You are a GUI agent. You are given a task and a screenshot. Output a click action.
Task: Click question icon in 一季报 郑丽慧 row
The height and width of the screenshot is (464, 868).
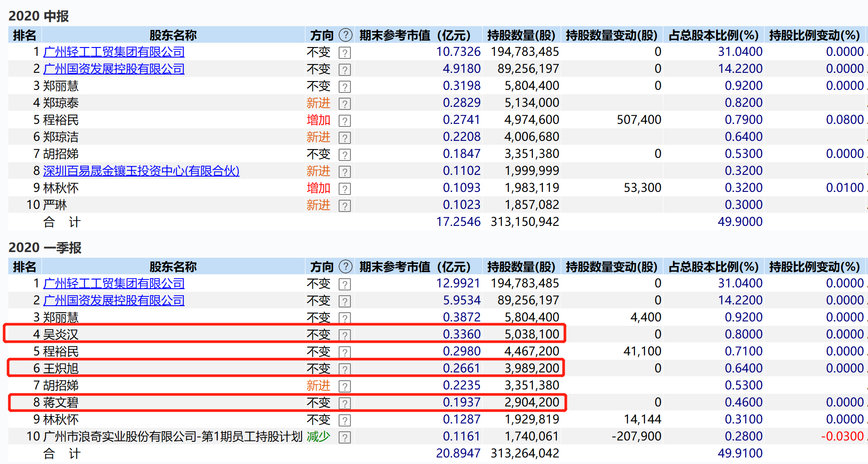pyautogui.click(x=345, y=318)
